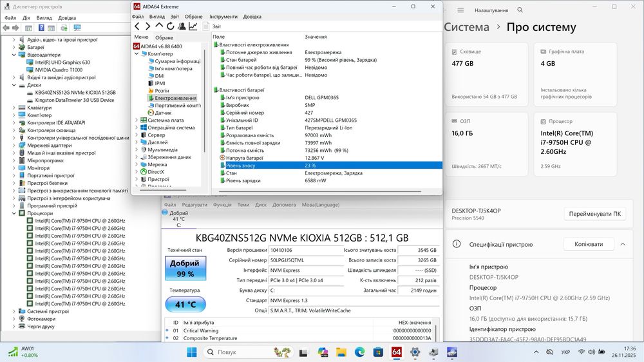
Task: Click the AIDA64 horizontal scrollbar under the list
Action: pos(320,191)
